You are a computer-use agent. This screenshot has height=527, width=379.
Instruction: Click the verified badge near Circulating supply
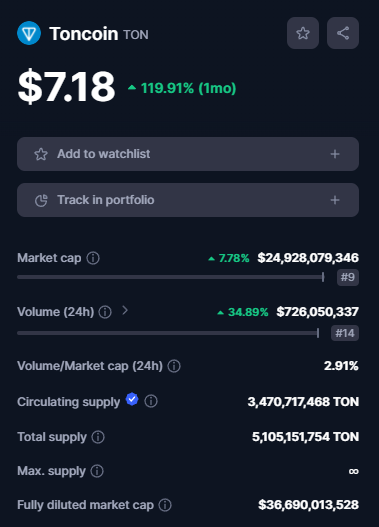[132, 399]
